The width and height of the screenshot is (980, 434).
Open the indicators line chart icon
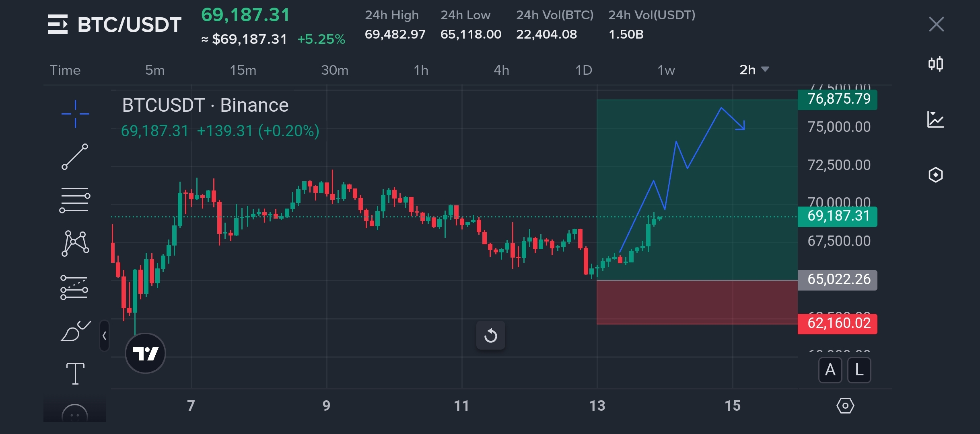pos(936,120)
